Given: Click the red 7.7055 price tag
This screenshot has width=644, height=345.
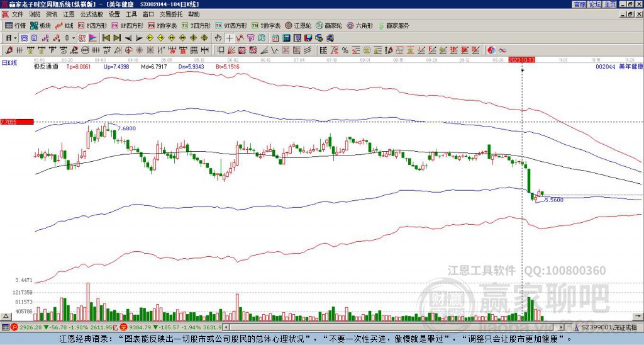Looking at the screenshot, I should pyautogui.click(x=17, y=122).
